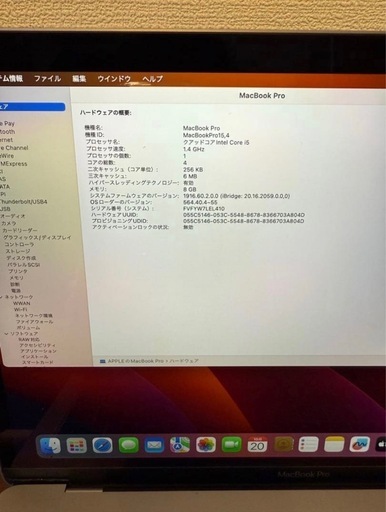The image size is (386, 512).
Task: Click L2 cache value 256 KB
Action: (193, 169)
